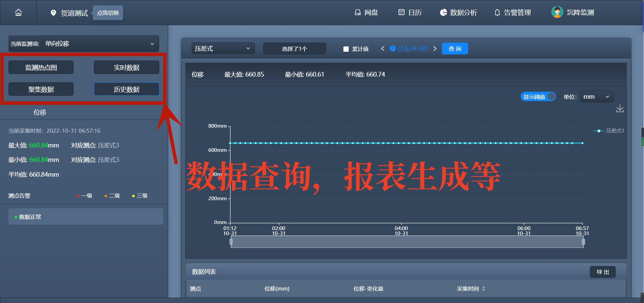
Task: Open the 网盘 (network disk) panel
Action: click(x=366, y=12)
